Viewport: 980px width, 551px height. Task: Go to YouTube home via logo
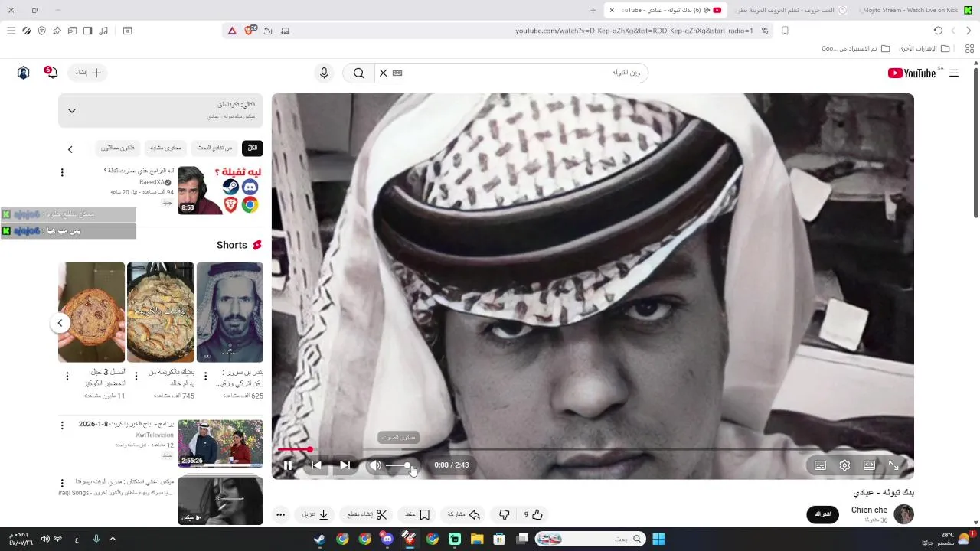point(912,73)
